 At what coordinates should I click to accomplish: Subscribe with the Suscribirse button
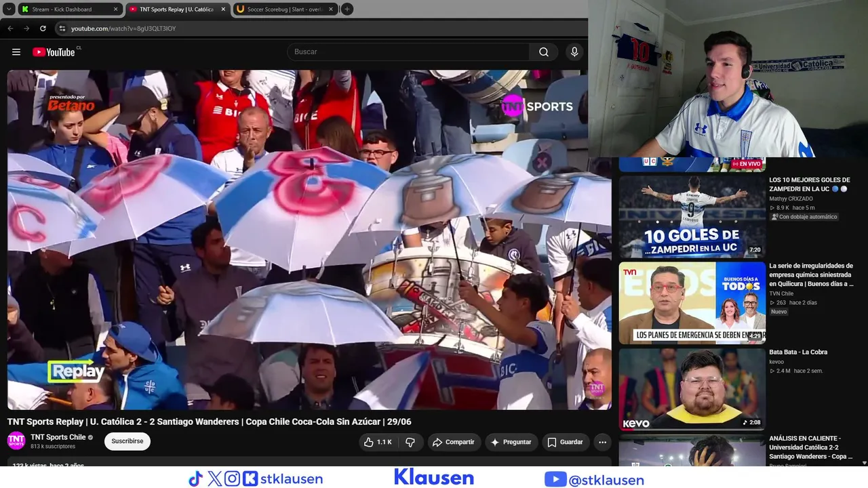point(127,441)
